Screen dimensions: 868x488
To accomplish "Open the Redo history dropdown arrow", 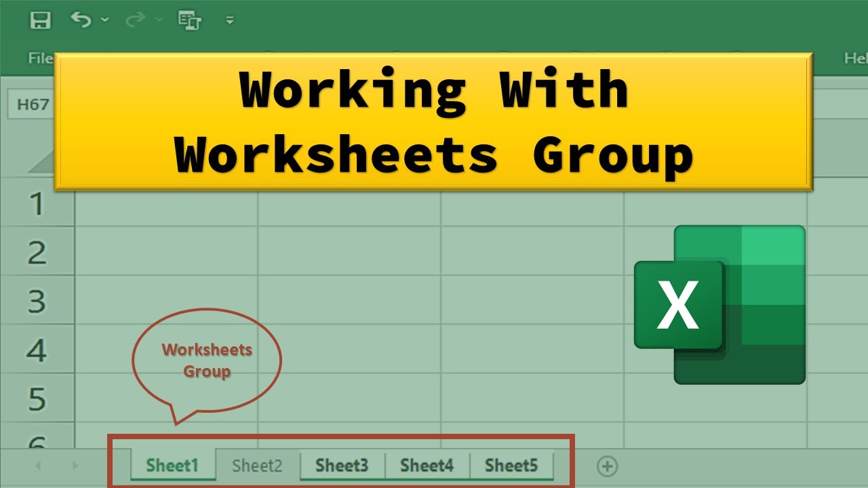I will [x=159, y=20].
